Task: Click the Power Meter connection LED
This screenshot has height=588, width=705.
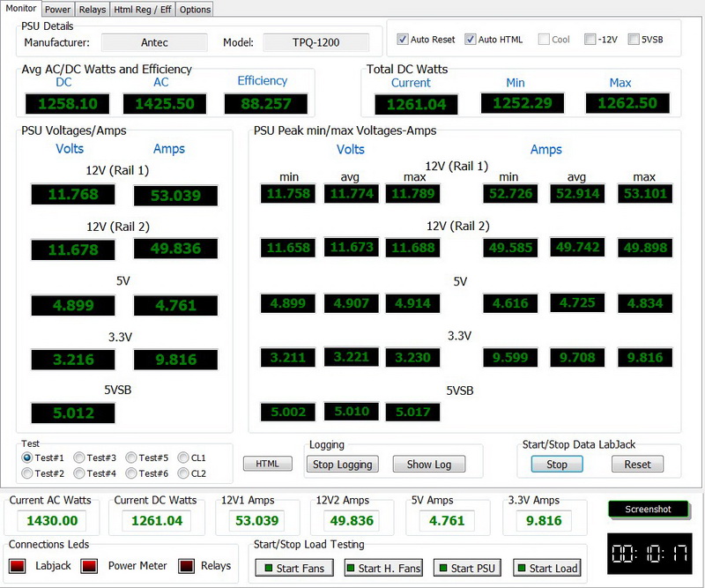Action: click(x=89, y=566)
